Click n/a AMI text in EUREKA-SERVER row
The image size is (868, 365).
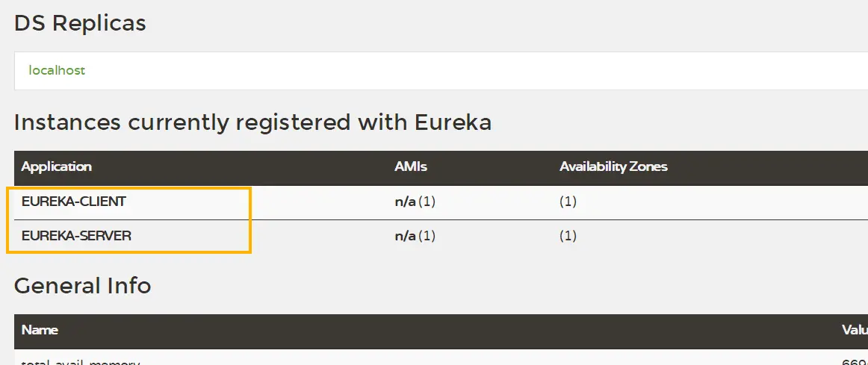[x=405, y=236]
